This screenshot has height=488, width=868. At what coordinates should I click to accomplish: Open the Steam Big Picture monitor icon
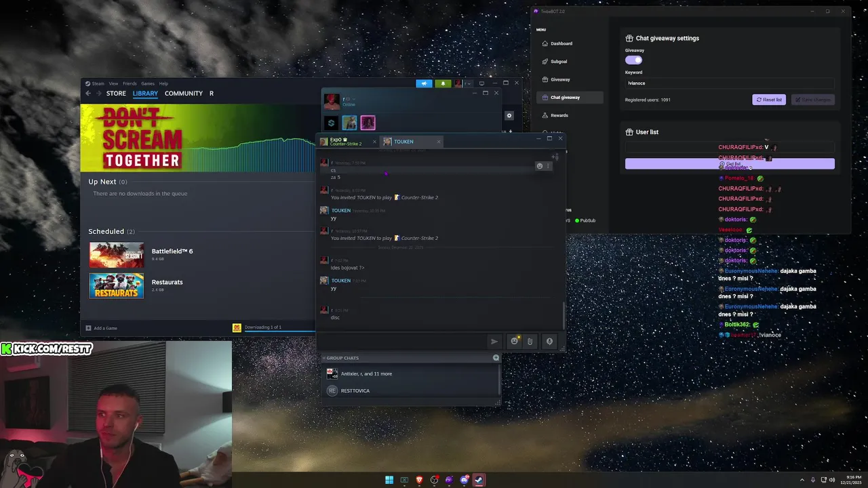coord(481,83)
